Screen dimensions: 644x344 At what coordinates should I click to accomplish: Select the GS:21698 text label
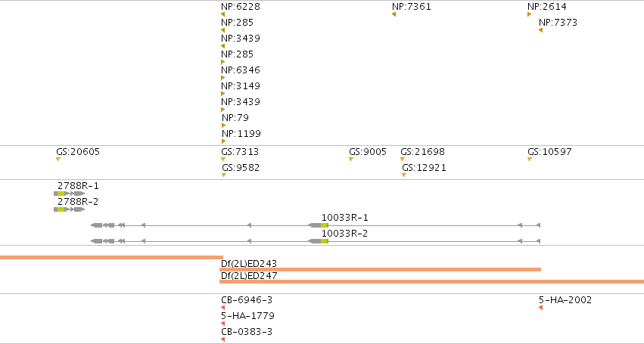tap(422, 152)
